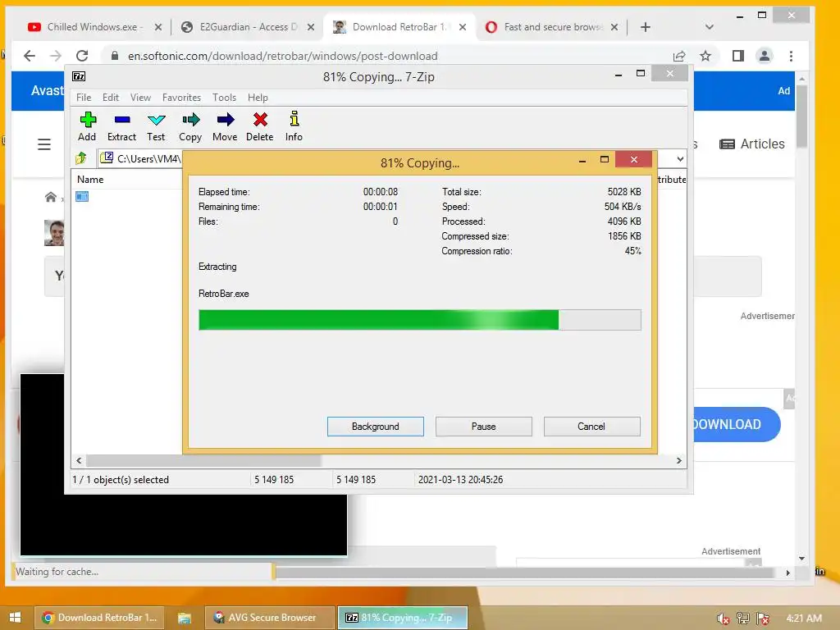Open the tab search dropdown chevron
Viewport: 840px width, 630px height.
[710, 27]
